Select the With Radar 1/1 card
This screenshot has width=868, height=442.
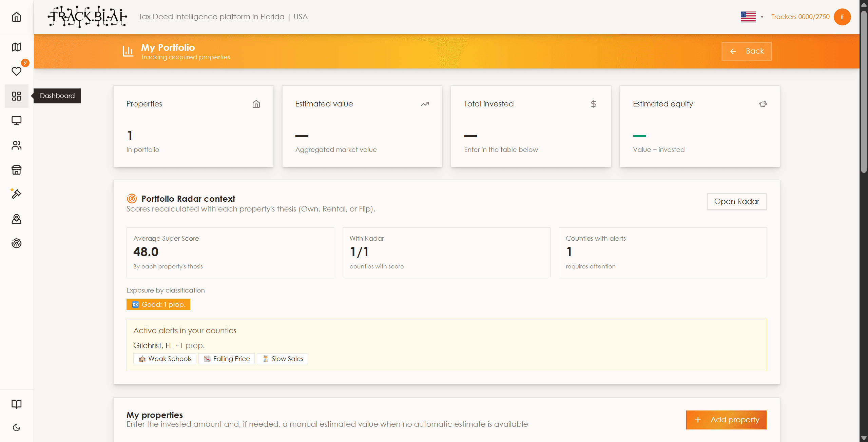[446, 252]
